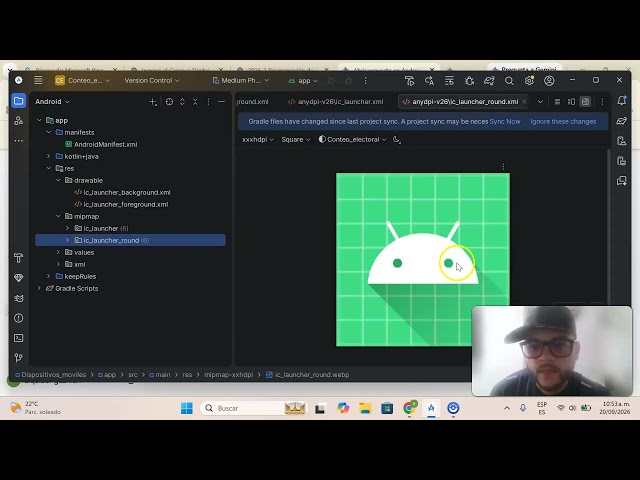Open the Version Control dropdown

[152, 81]
